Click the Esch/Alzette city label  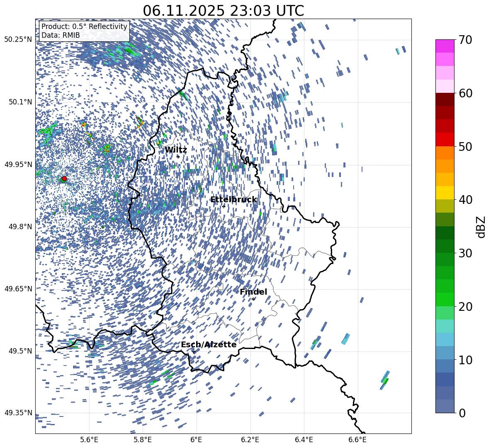[209, 345]
